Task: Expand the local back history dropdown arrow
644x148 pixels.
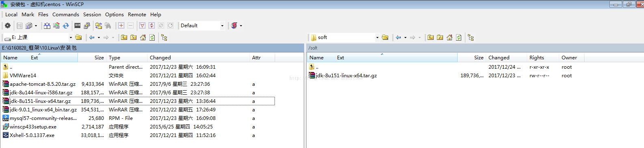Action: (99, 37)
